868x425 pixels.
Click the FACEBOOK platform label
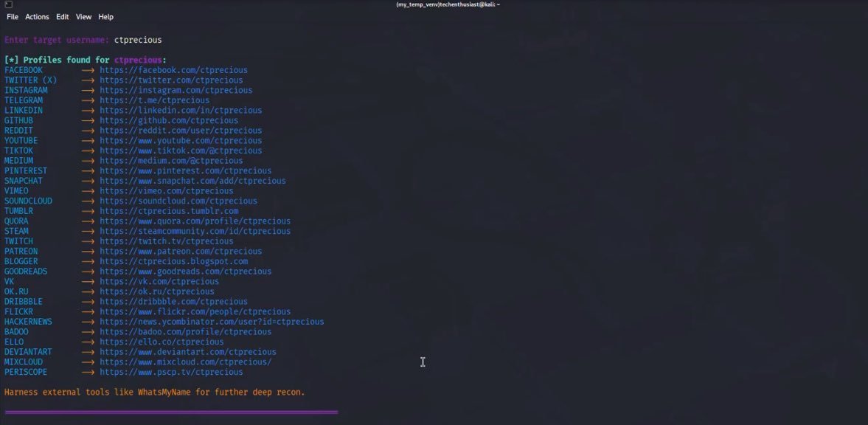pos(24,70)
